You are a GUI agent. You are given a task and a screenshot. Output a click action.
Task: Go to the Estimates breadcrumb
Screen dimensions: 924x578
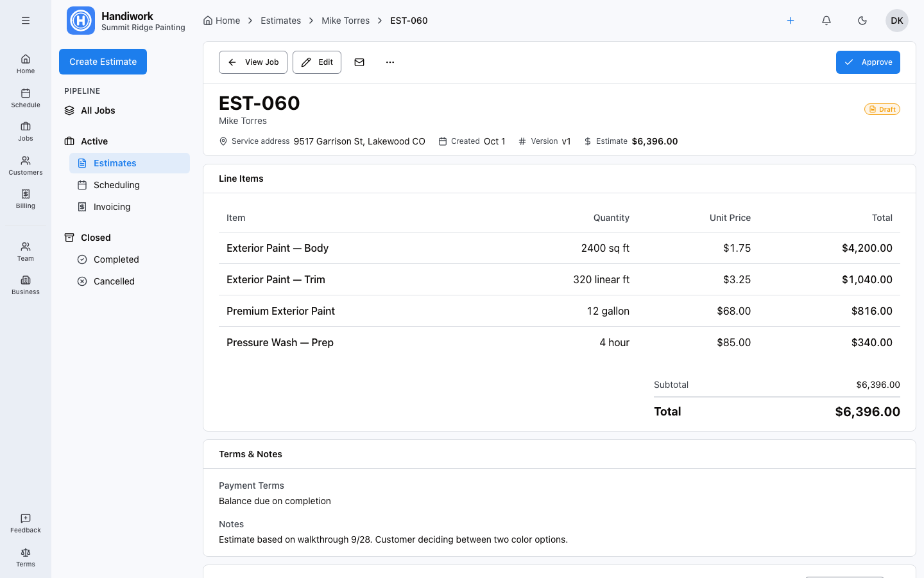(x=280, y=21)
